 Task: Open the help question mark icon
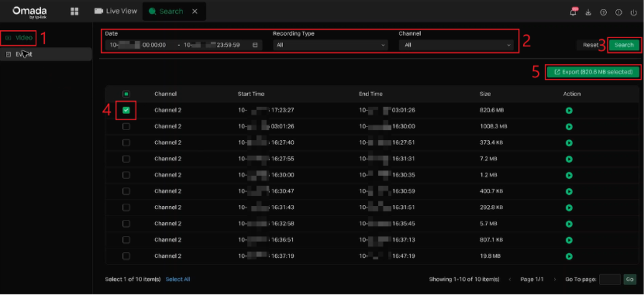click(603, 12)
